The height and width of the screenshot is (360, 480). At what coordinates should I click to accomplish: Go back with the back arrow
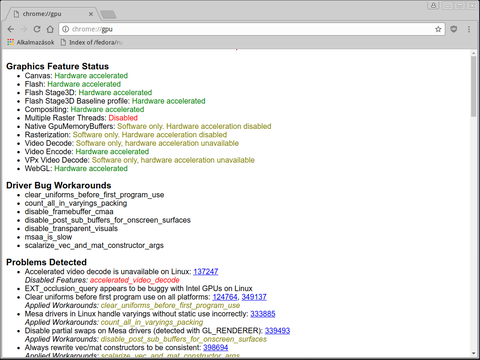coord(11,29)
